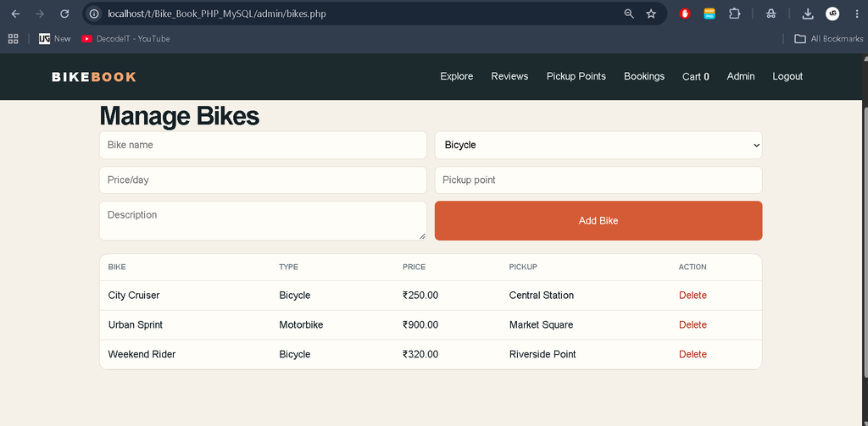Click the ACTION column header
The height and width of the screenshot is (426, 868).
[693, 268]
